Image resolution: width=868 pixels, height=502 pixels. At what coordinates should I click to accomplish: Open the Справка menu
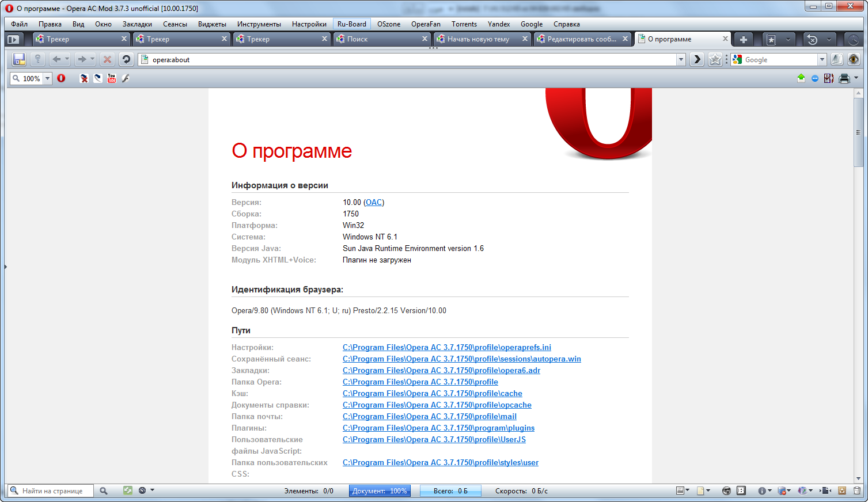(x=566, y=24)
